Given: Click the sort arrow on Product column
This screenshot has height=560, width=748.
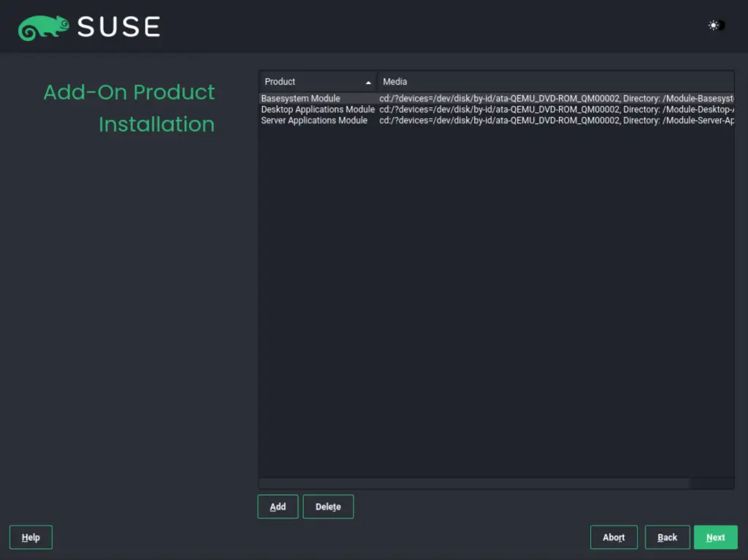Looking at the screenshot, I should (367, 82).
